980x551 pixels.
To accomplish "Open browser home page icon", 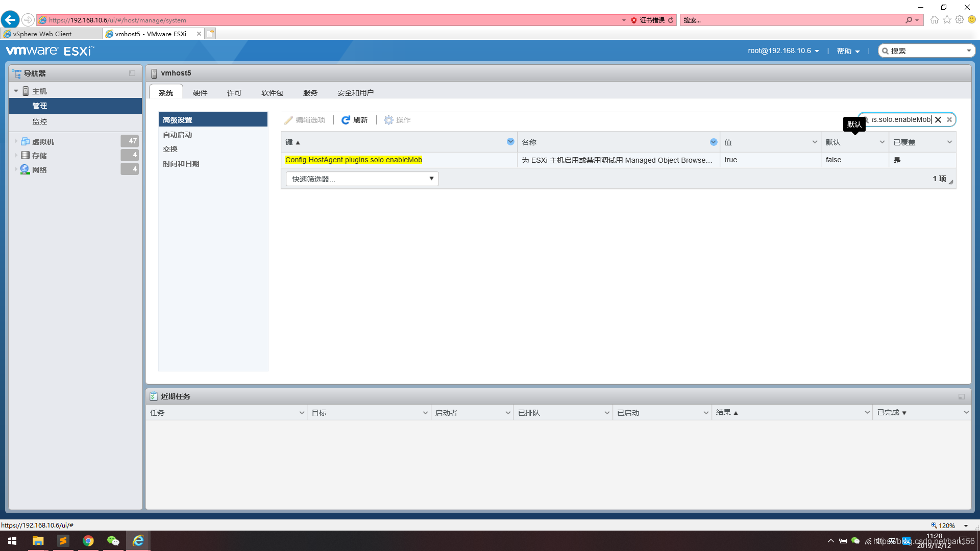I will 934,20.
